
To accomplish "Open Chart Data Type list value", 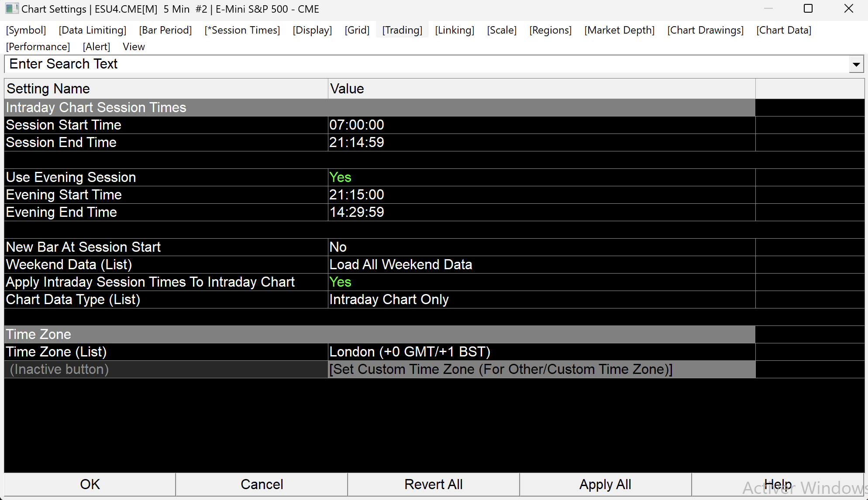I will click(389, 299).
